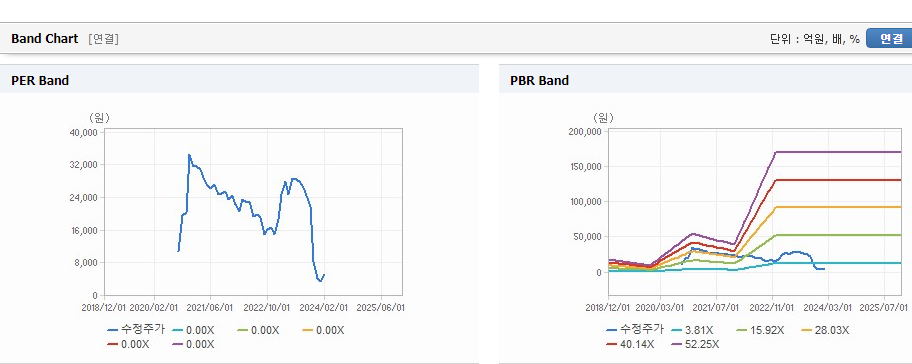Screen dimensions: 912x364
Task: Click the 2021/06/01 date label
Action: [x=211, y=307]
